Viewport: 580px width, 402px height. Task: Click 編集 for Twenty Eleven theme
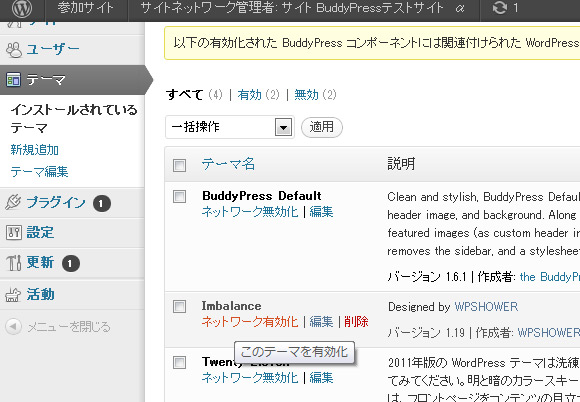[x=321, y=378]
